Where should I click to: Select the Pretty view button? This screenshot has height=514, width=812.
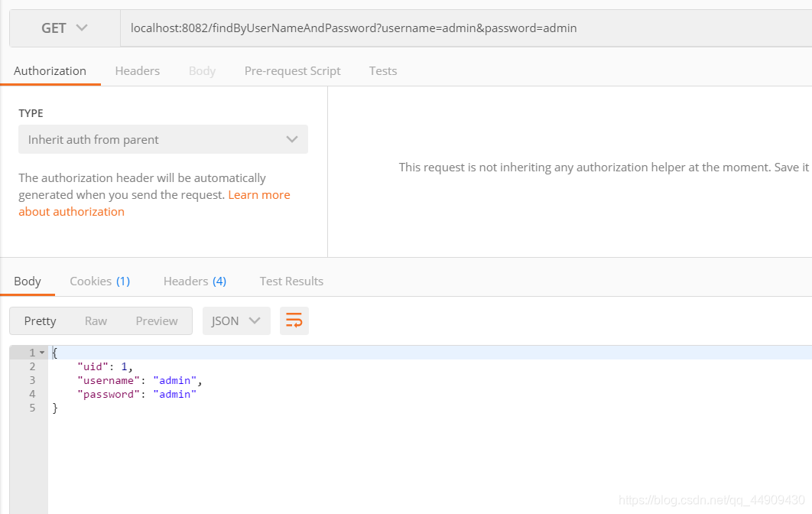[x=40, y=320]
